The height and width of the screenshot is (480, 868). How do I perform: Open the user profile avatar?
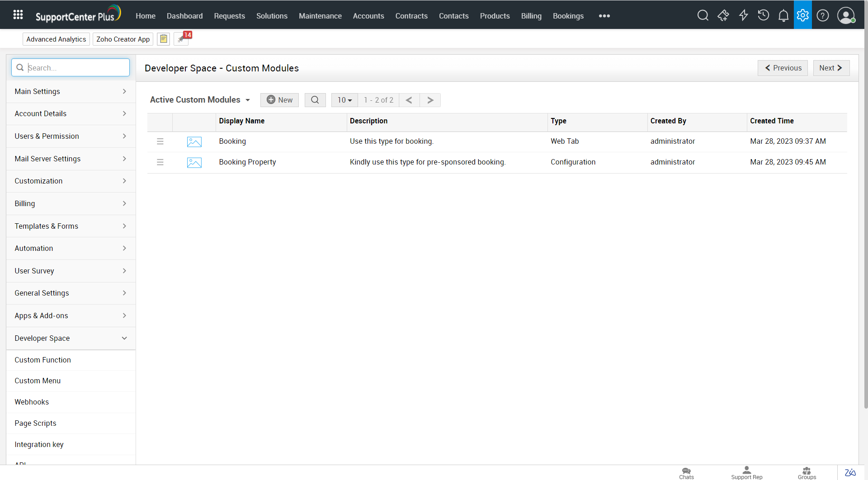click(x=845, y=15)
